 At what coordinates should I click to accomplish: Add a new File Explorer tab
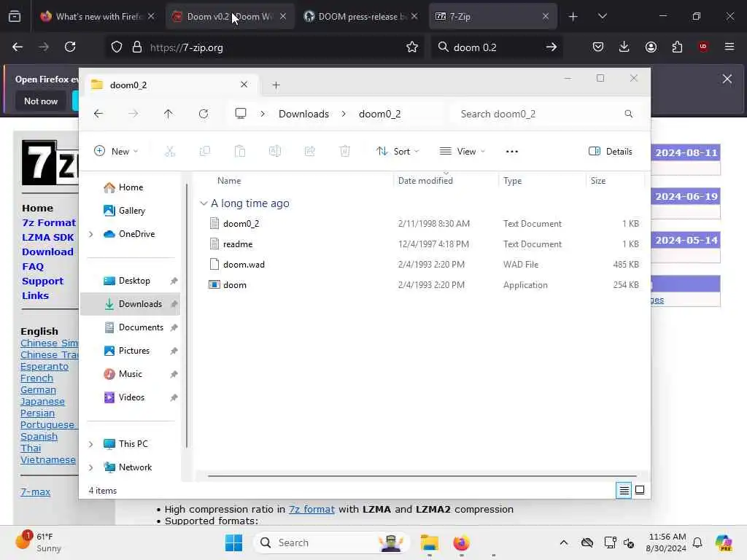pyautogui.click(x=276, y=85)
